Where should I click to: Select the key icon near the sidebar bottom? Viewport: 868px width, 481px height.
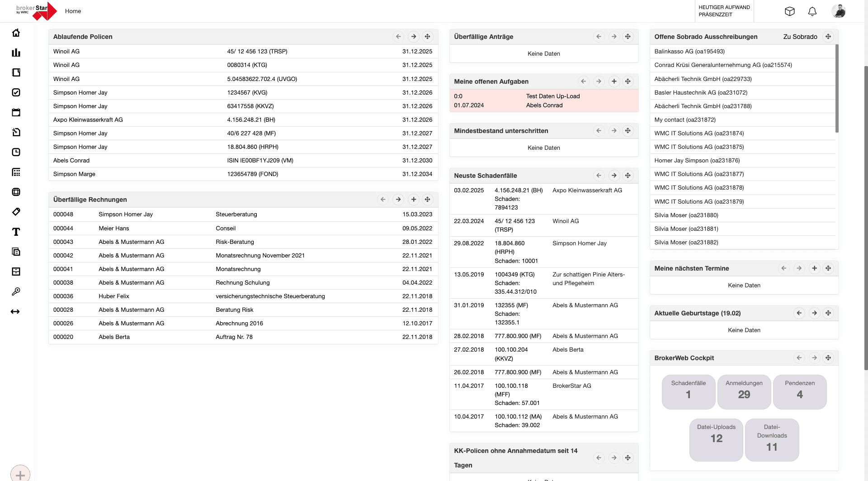16,291
